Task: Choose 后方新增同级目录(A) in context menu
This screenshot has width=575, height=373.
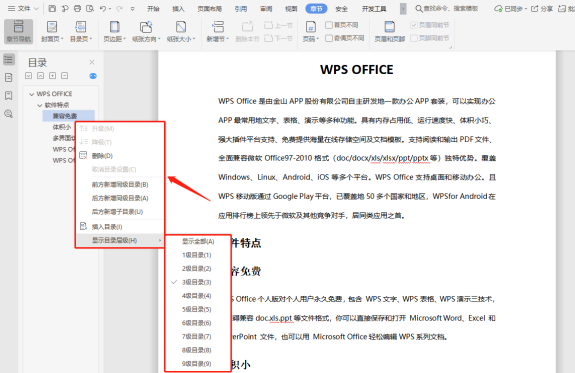Action: click(120, 198)
